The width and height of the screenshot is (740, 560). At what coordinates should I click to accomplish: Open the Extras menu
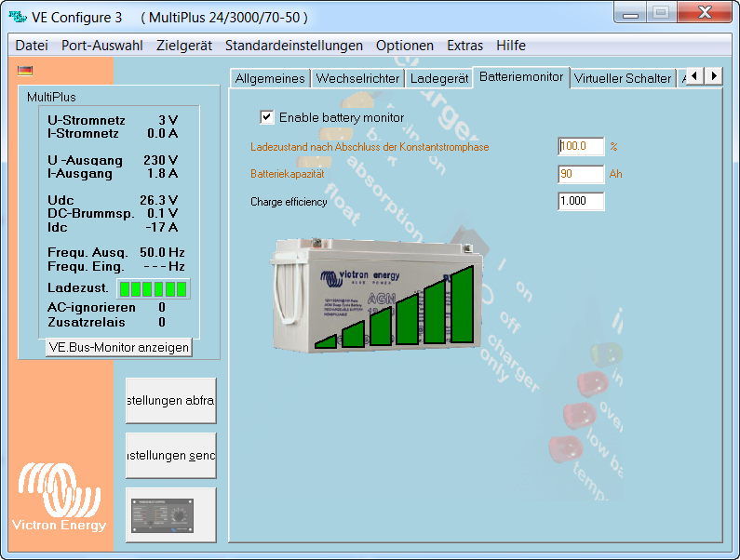pyautogui.click(x=464, y=46)
